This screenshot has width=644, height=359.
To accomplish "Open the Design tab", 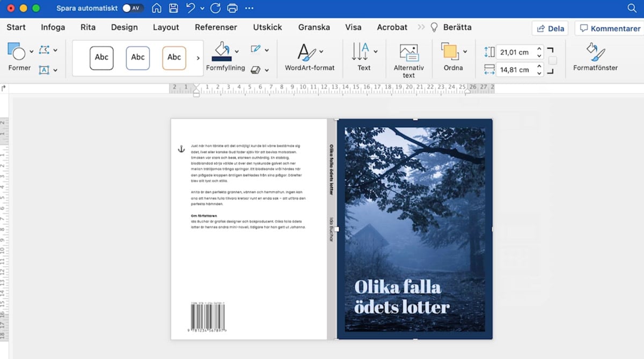I will coord(125,27).
